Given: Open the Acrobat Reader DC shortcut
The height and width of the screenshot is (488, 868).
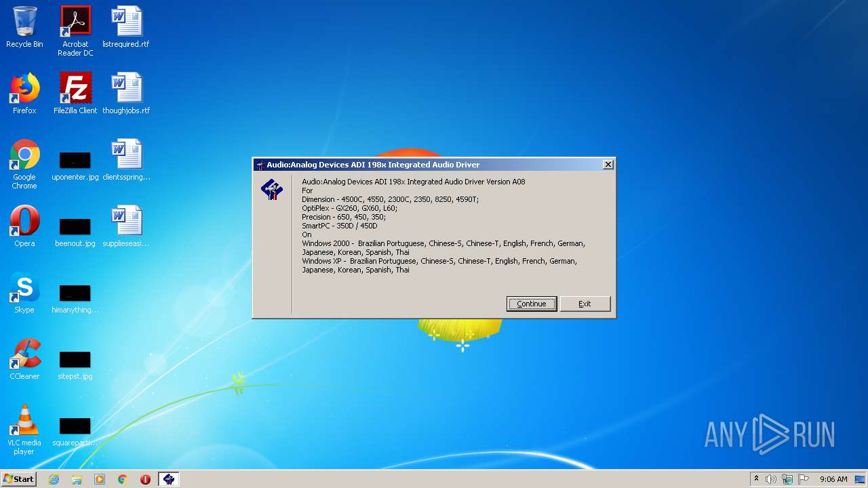Looking at the screenshot, I should click(75, 31).
